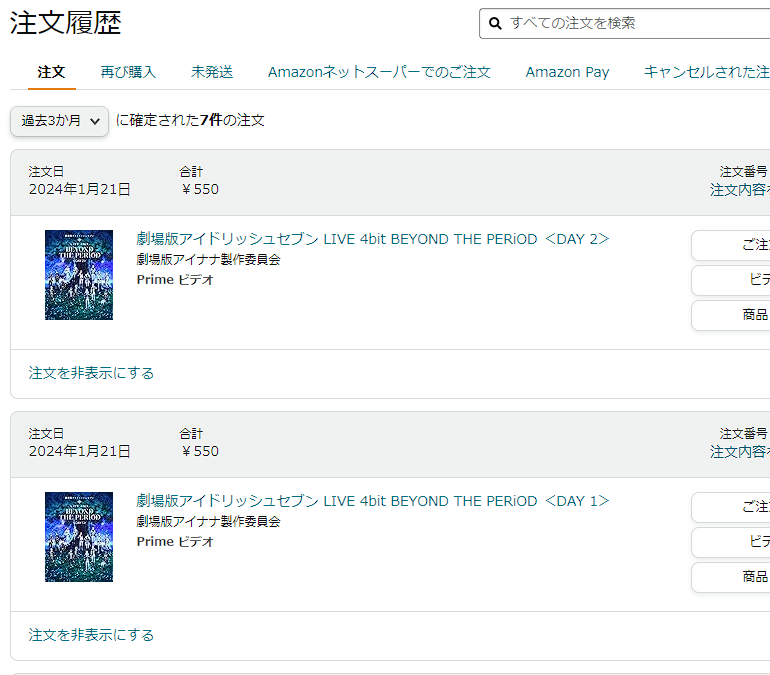Click the DAY 1 movie poster thumbnail
Viewport: 770px width, 675px height.
coord(79,537)
